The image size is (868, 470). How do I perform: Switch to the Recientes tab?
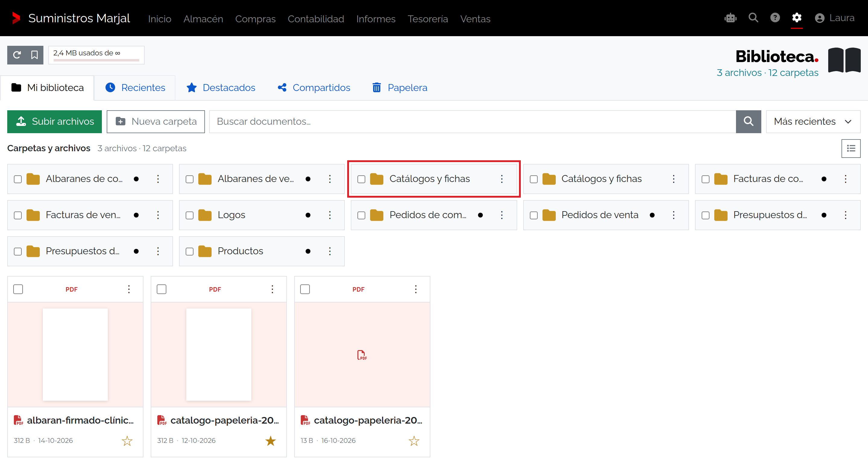point(135,88)
